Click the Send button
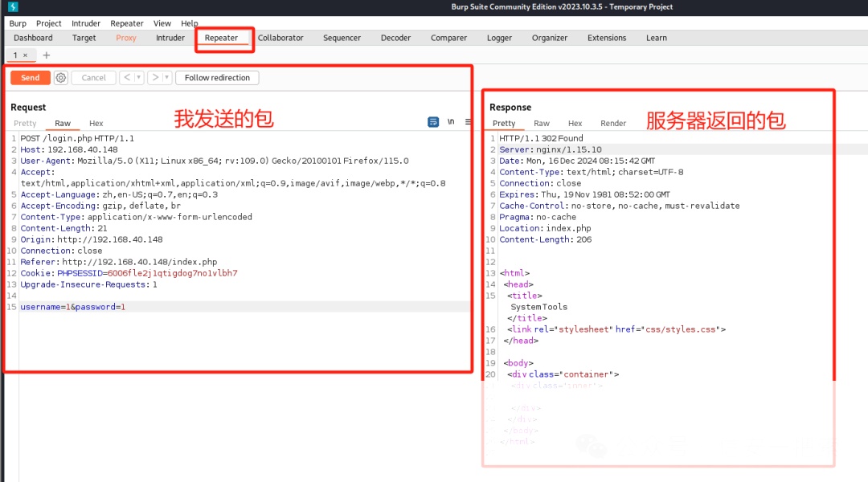 click(31, 78)
